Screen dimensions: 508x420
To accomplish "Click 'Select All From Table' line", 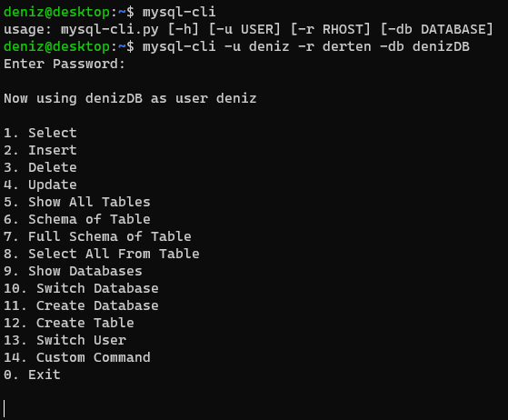I will tap(102, 254).
